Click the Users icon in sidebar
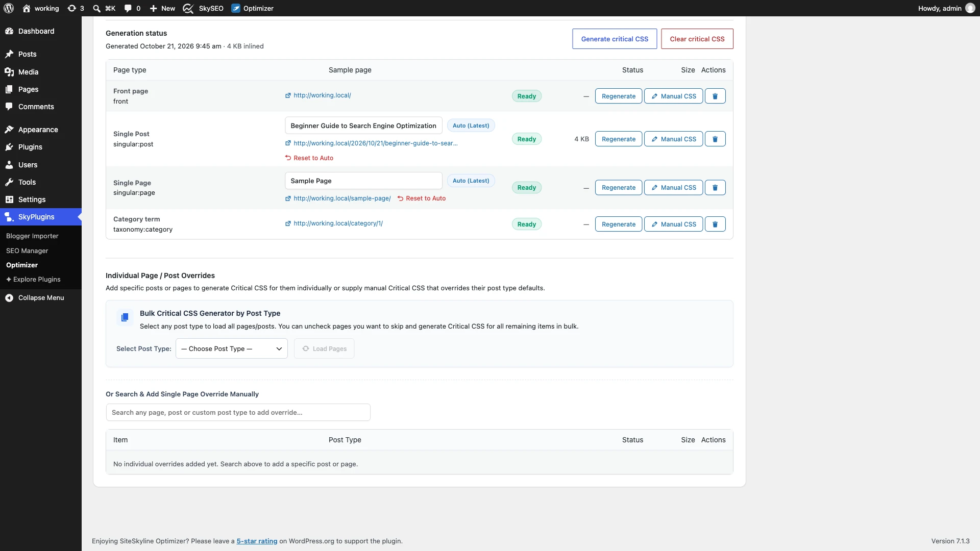980x551 pixels. (x=9, y=165)
